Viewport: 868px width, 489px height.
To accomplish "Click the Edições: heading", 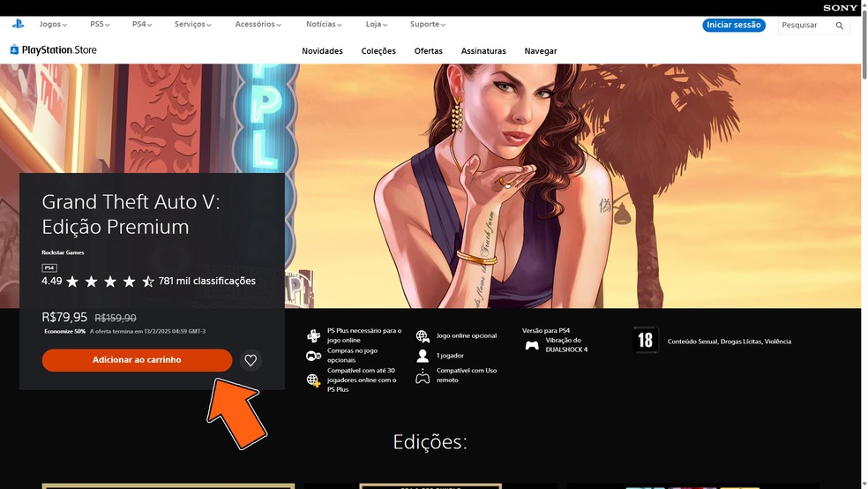I will tap(430, 442).
